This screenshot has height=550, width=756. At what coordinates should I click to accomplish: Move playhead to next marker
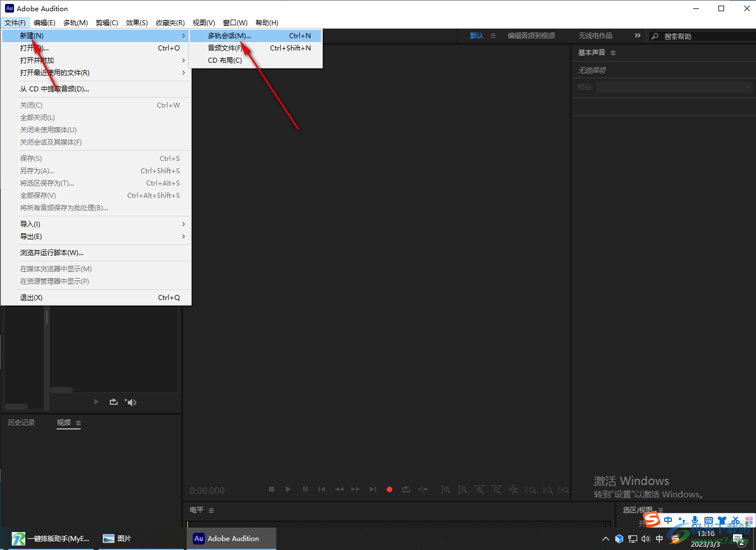(x=373, y=489)
